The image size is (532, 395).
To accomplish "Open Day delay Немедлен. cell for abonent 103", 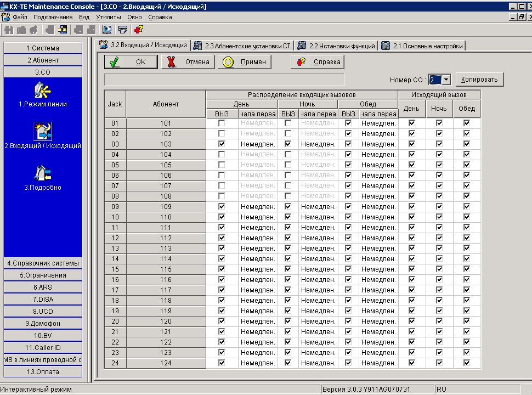I will pos(258,144).
